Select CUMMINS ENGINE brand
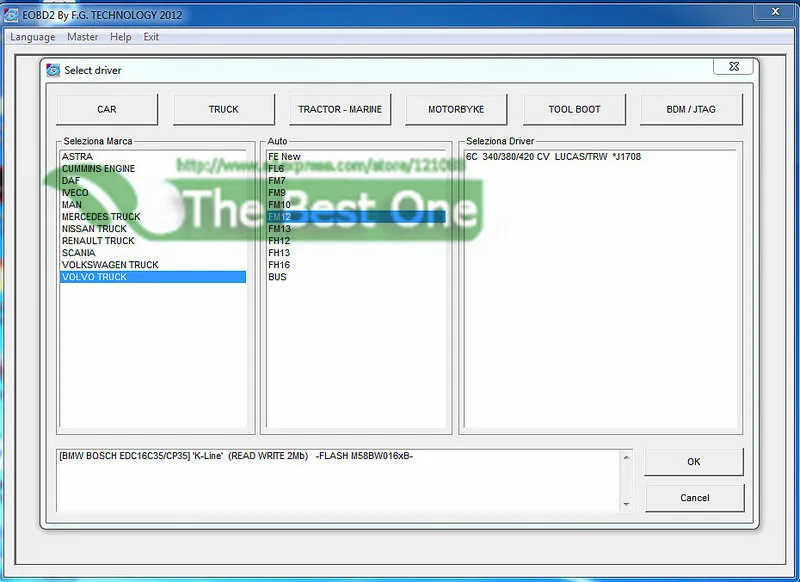This screenshot has height=582, width=800. (153, 169)
